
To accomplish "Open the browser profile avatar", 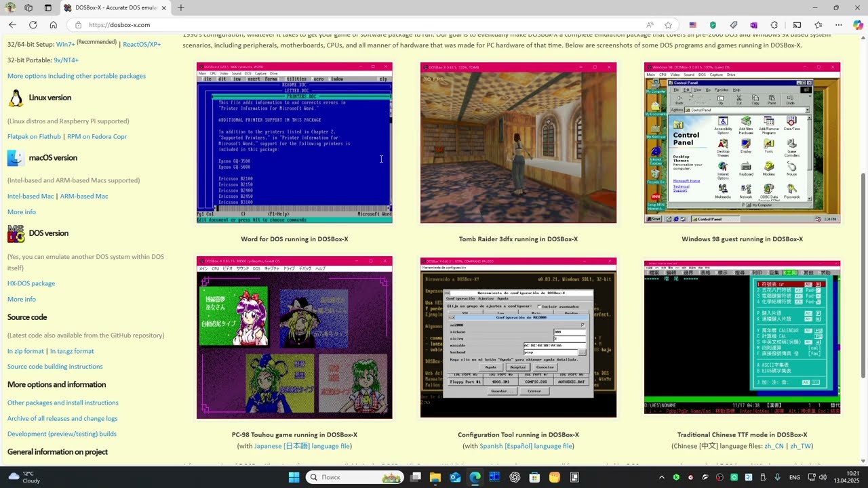I will pos(10,7).
